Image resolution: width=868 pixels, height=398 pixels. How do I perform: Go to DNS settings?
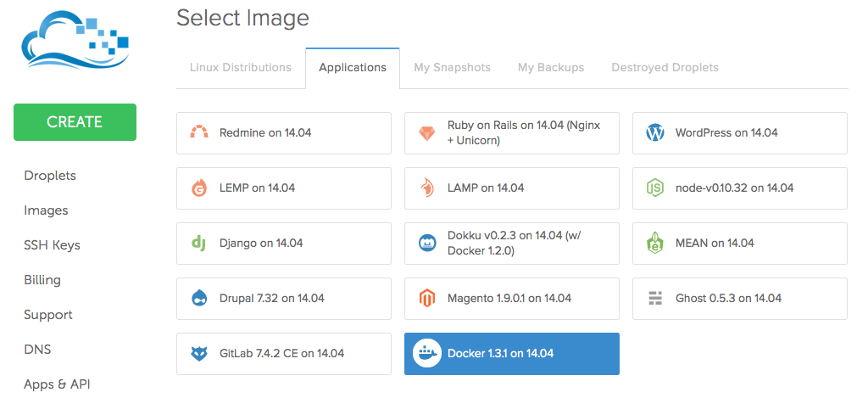pyautogui.click(x=37, y=350)
